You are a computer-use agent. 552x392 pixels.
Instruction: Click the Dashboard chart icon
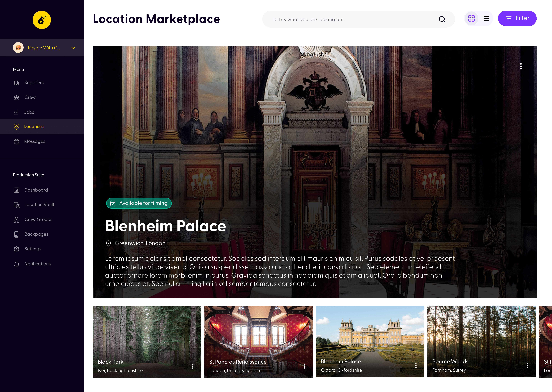(x=16, y=190)
